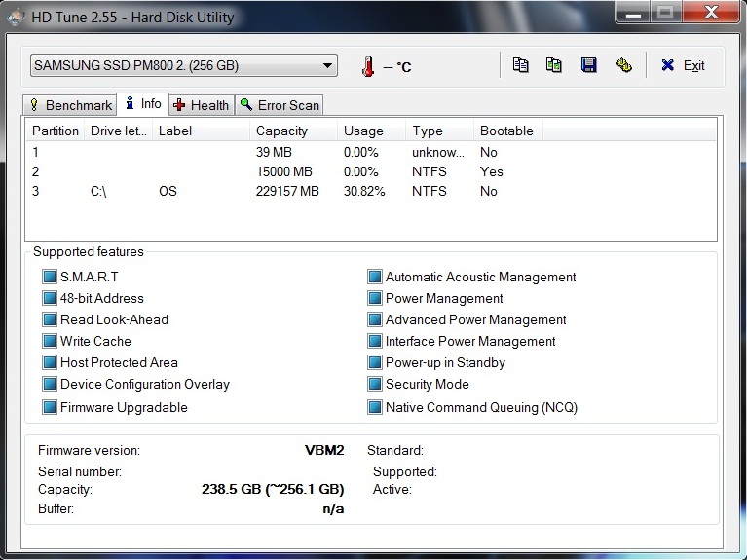
Task: Toggle the 48-bit Address checkbox
Action: pyautogui.click(x=50, y=298)
